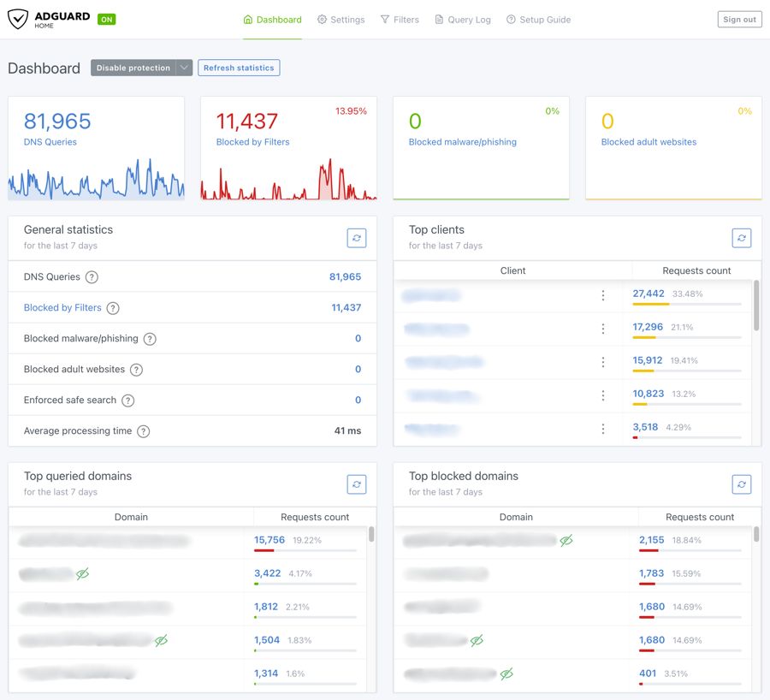This screenshot has height=700, width=770.
Task: Open options menu for the 15,912 client
Action: pos(603,362)
